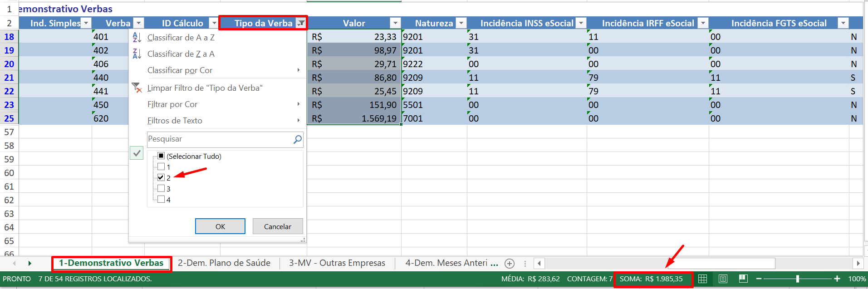Click the Cancelar button

(278, 226)
